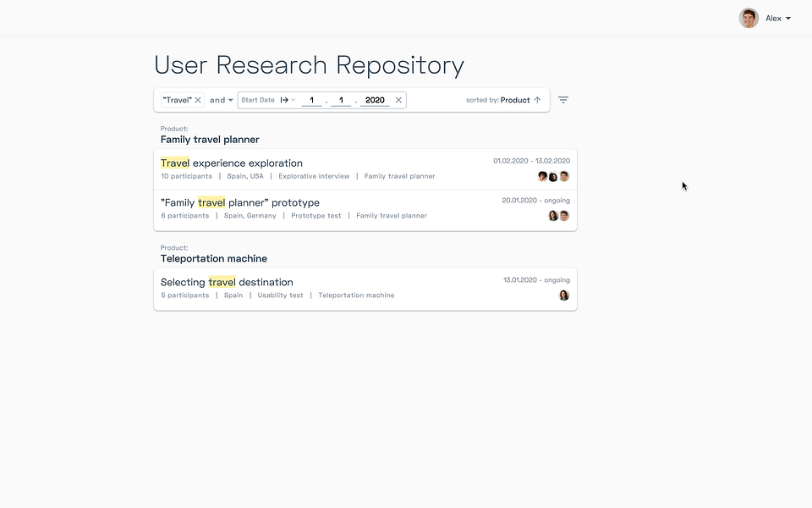Viewport: 812px width, 508px height.
Task: Click "Prototype test" method text
Action: point(315,216)
